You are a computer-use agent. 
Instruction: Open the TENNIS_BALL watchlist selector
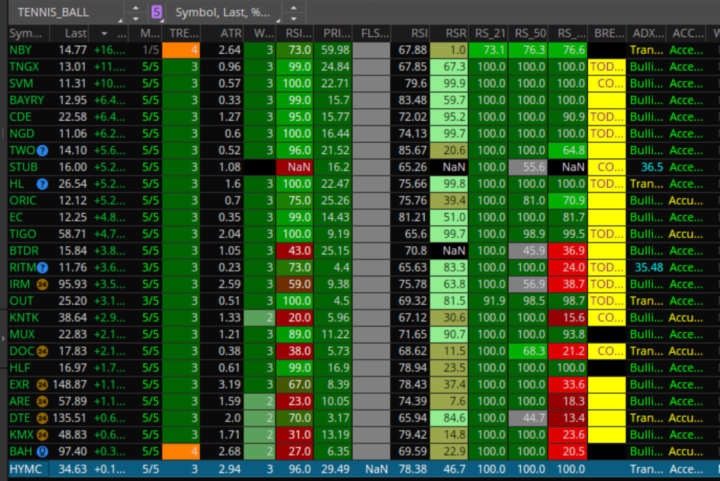tap(66, 12)
